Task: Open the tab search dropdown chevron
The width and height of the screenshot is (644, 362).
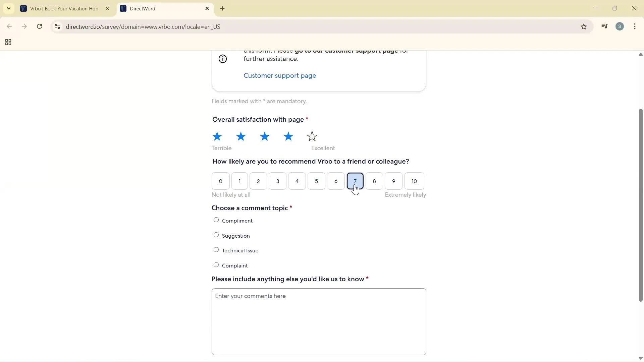Action: tap(8, 8)
